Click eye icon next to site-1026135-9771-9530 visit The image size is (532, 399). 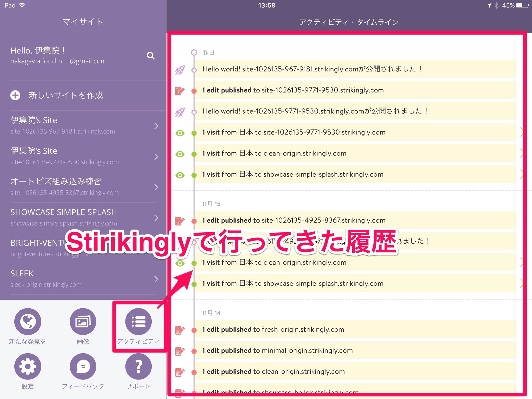pyautogui.click(x=180, y=133)
